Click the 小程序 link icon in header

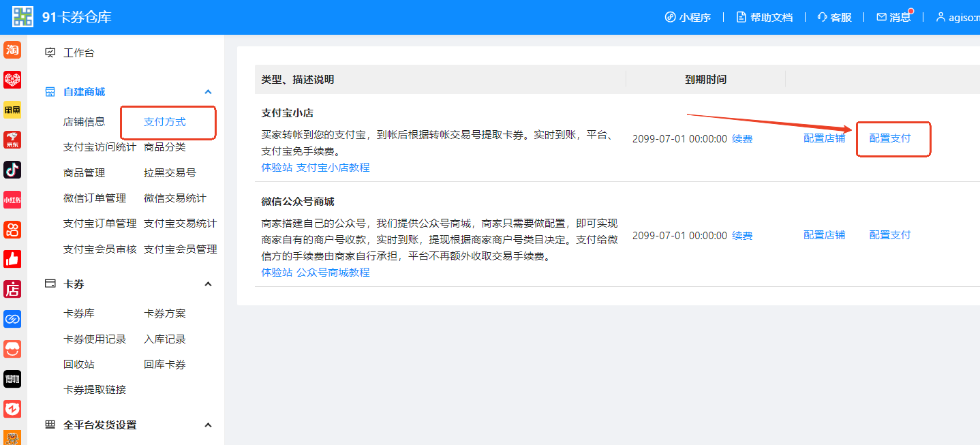coord(670,17)
